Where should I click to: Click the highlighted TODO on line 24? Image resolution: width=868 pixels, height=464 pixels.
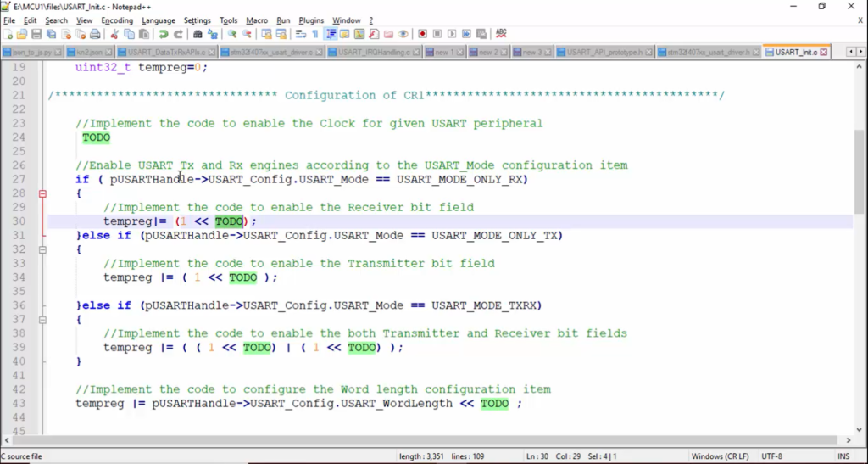pyautogui.click(x=97, y=137)
